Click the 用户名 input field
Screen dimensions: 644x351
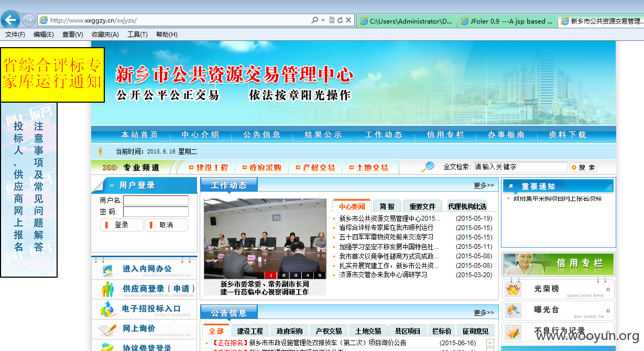(156, 200)
